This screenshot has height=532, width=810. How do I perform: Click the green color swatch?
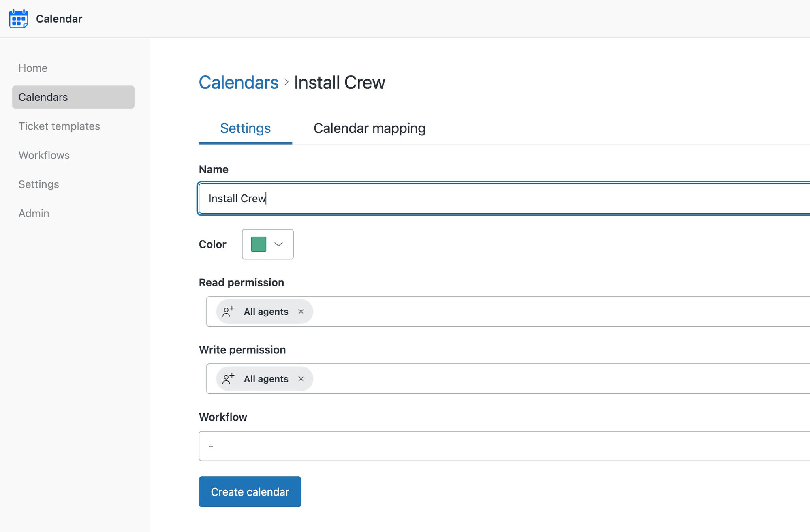click(x=259, y=244)
